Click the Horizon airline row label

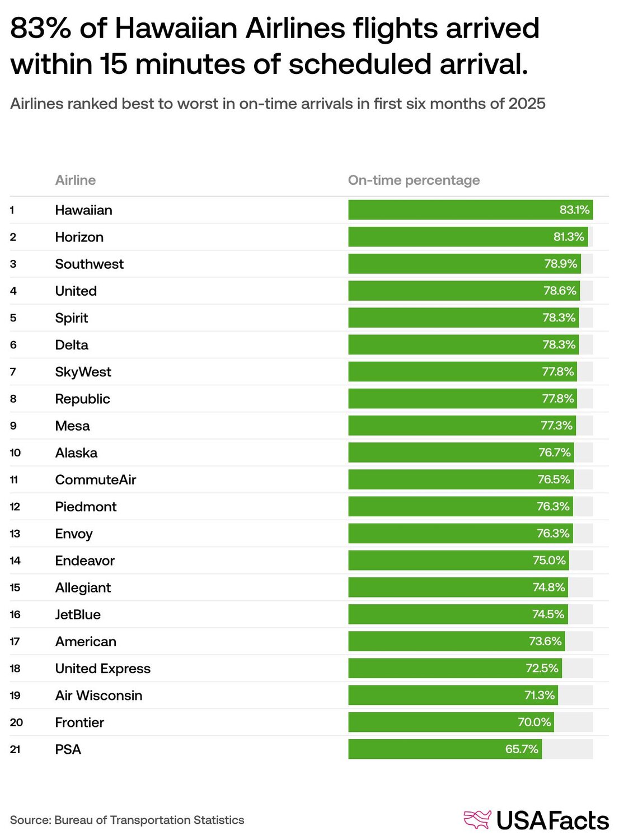click(79, 237)
